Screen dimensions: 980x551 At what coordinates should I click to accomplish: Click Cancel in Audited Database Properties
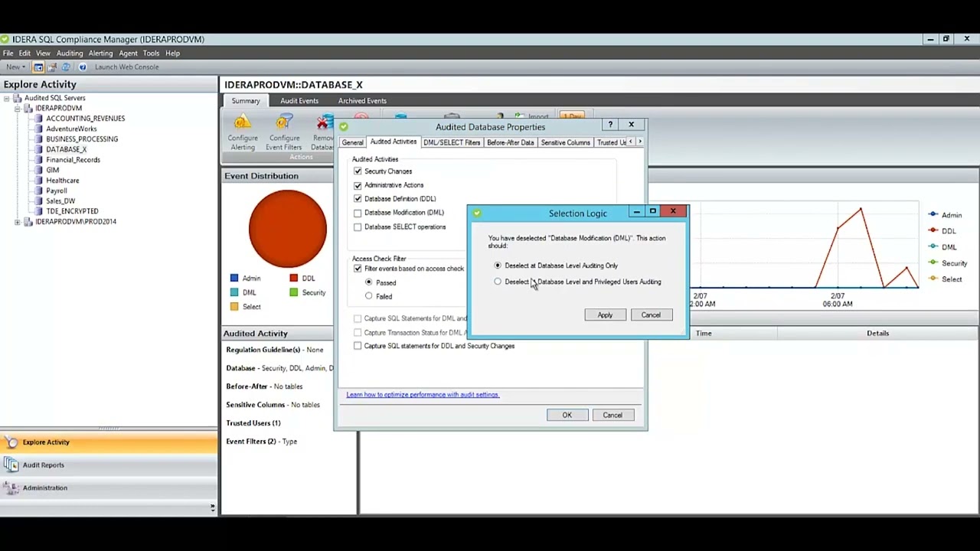[612, 416]
